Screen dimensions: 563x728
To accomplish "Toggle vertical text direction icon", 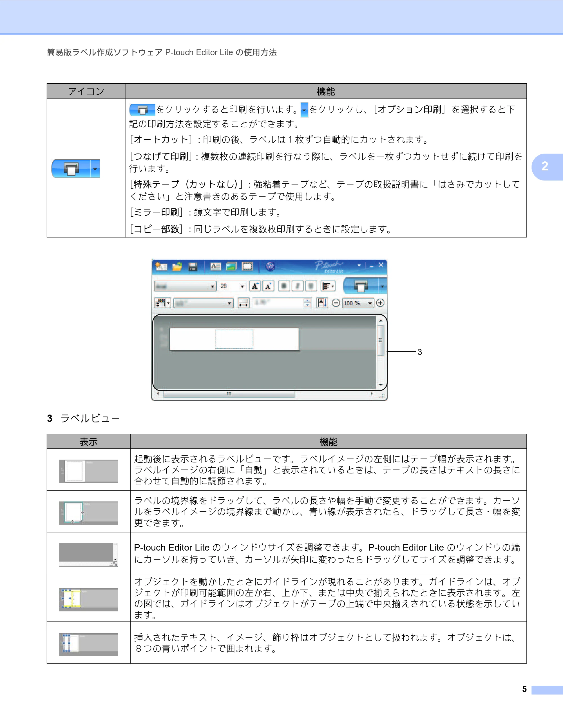I will coord(322,303).
